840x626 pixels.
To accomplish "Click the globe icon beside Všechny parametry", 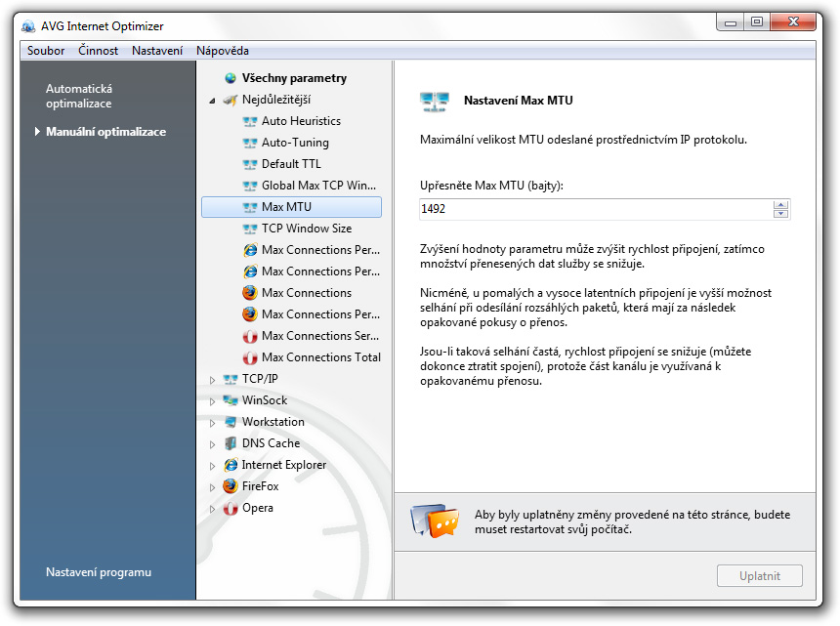I will pyautogui.click(x=231, y=78).
